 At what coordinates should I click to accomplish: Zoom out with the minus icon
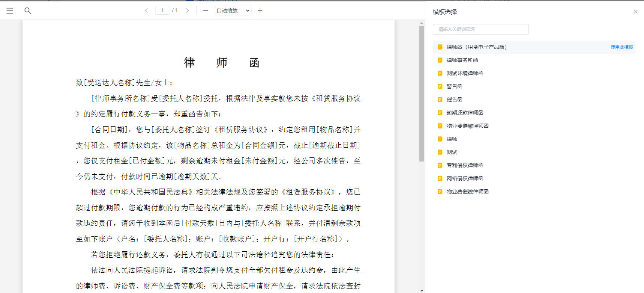coord(206,11)
